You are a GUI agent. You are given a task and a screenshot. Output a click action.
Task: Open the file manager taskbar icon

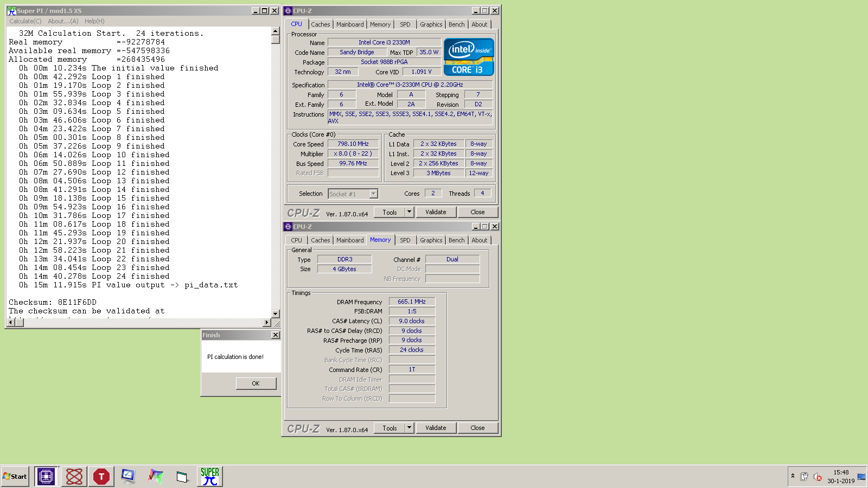[182, 477]
